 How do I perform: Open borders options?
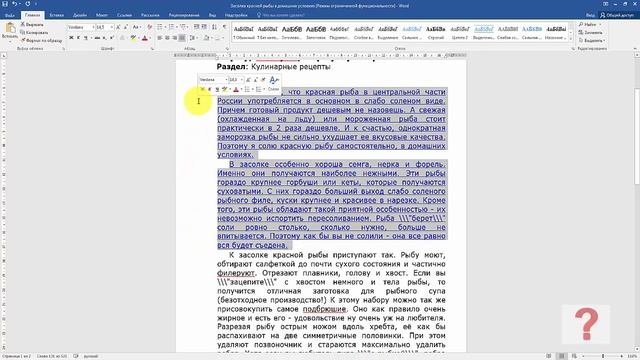pyautogui.click(x=219, y=38)
